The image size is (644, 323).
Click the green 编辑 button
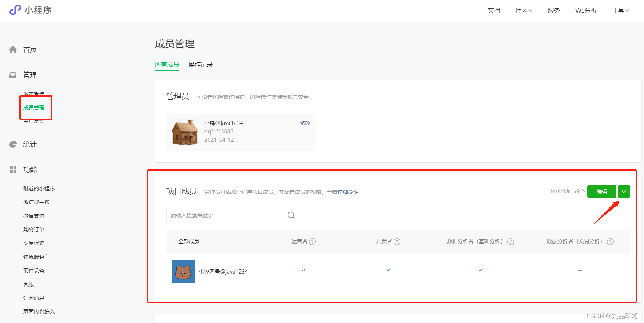click(602, 192)
